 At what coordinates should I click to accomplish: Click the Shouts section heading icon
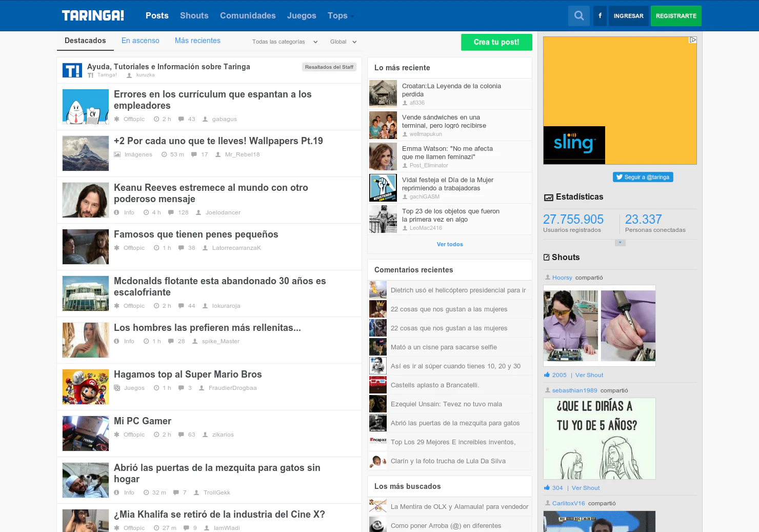pyautogui.click(x=547, y=258)
